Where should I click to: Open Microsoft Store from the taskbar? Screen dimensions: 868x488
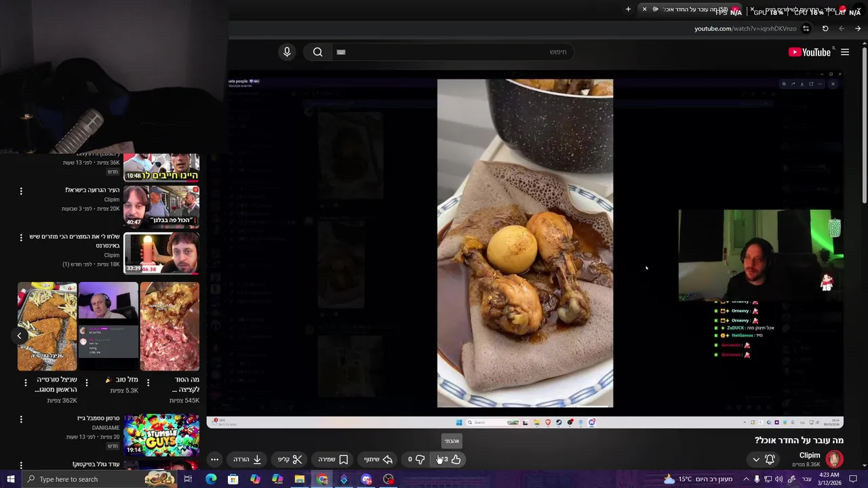pos(233,479)
